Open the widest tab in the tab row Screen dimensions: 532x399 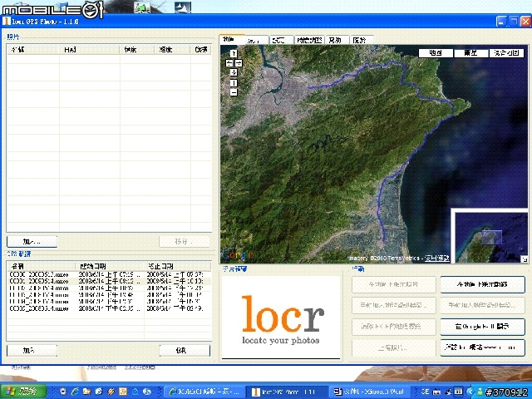309,40
